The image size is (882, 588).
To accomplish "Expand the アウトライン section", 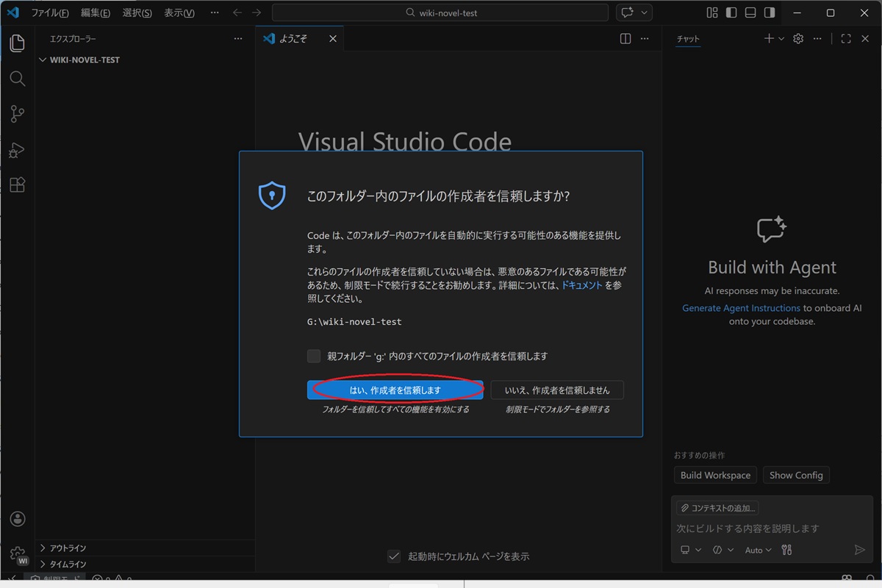I will click(x=68, y=548).
